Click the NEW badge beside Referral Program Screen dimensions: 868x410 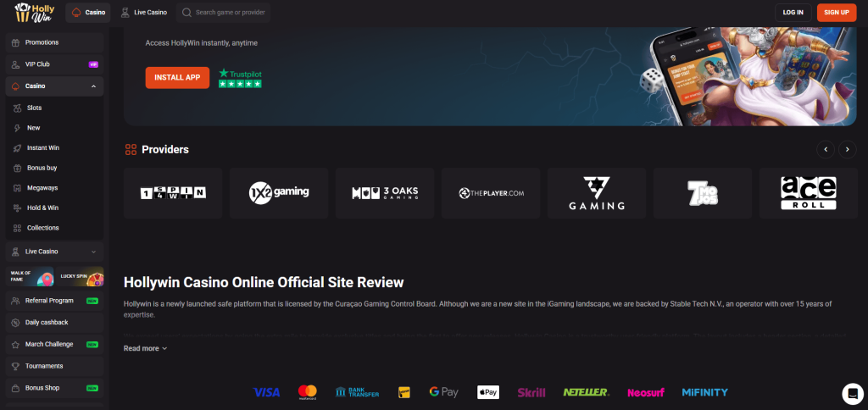coord(92,301)
